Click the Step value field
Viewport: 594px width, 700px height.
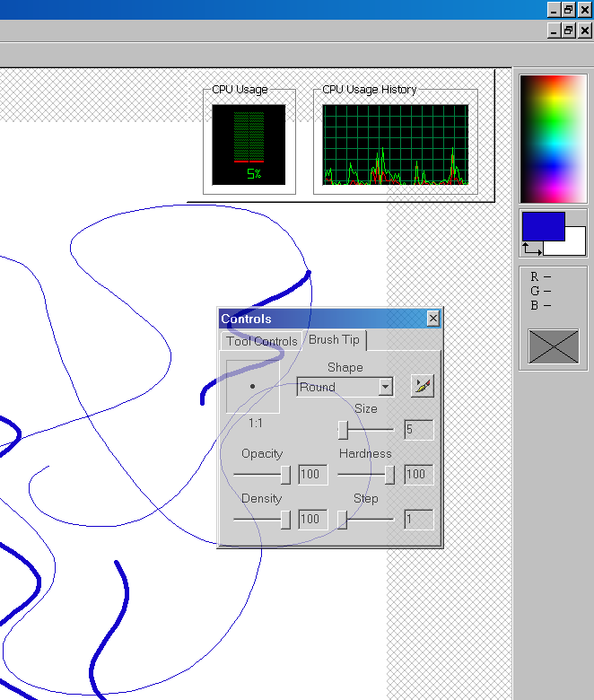coord(419,520)
